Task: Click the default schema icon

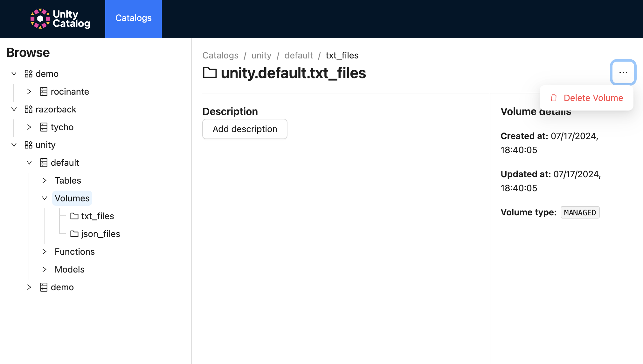Action: coord(44,163)
